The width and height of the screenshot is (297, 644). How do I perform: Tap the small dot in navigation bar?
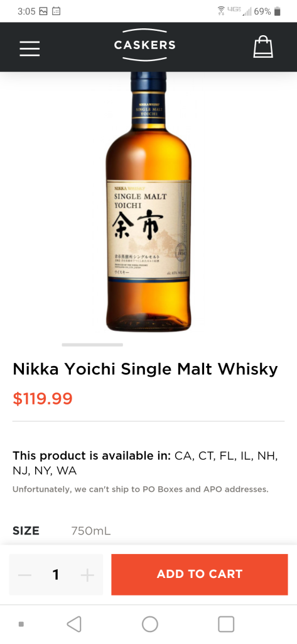point(21,625)
